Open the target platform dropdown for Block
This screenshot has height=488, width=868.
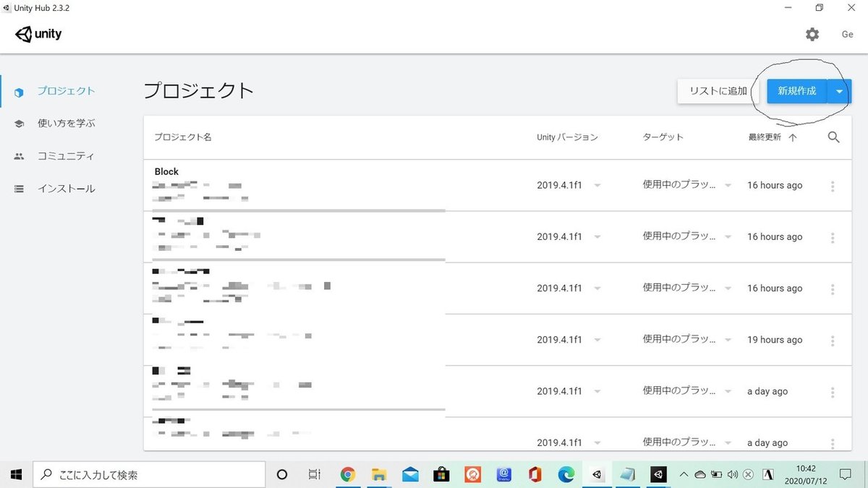click(728, 184)
